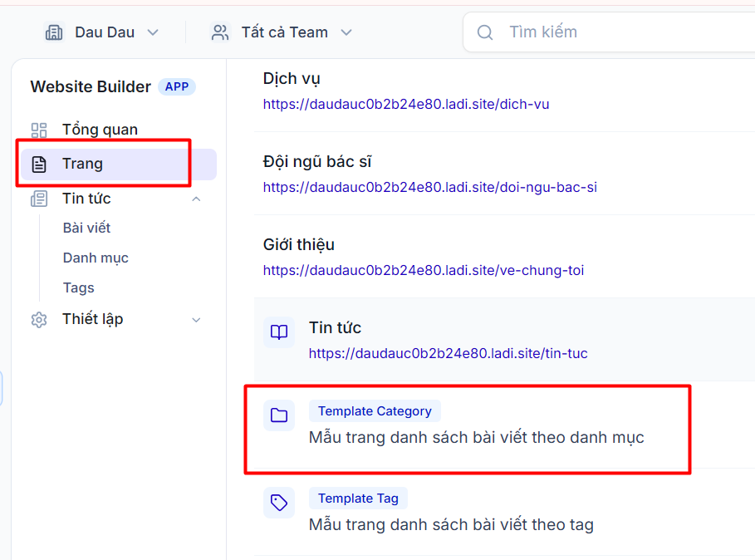Click the Template Category badge

[x=375, y=411]
